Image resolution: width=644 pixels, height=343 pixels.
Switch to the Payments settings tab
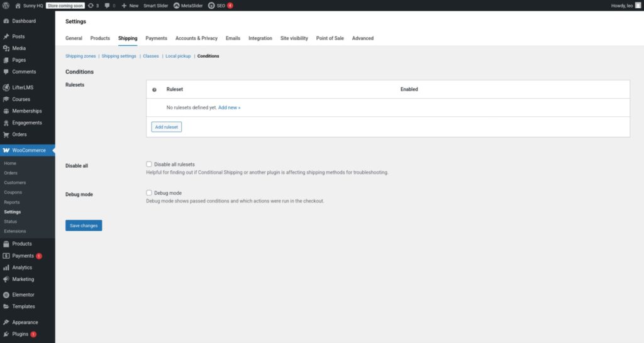[156, 38]
